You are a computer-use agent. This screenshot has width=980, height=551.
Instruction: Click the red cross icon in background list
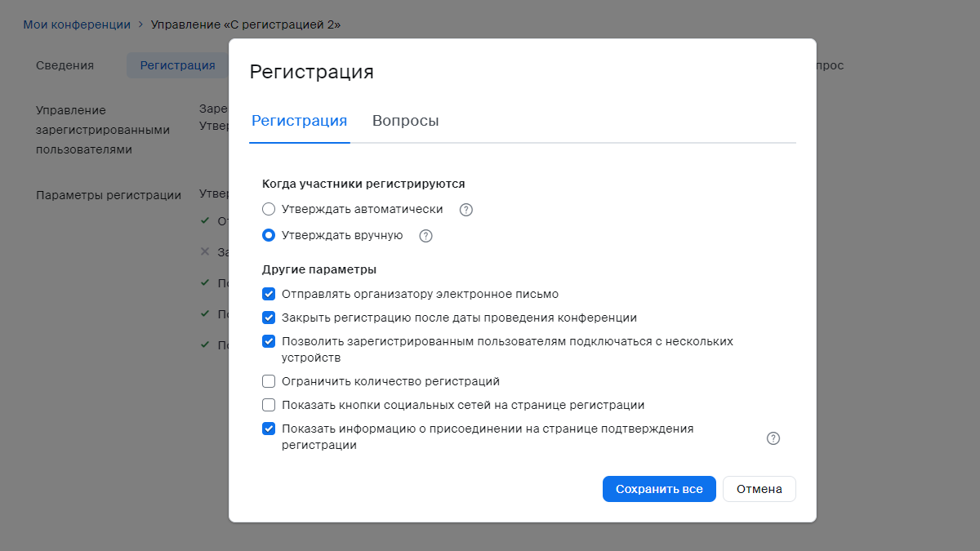click(205, 251)
